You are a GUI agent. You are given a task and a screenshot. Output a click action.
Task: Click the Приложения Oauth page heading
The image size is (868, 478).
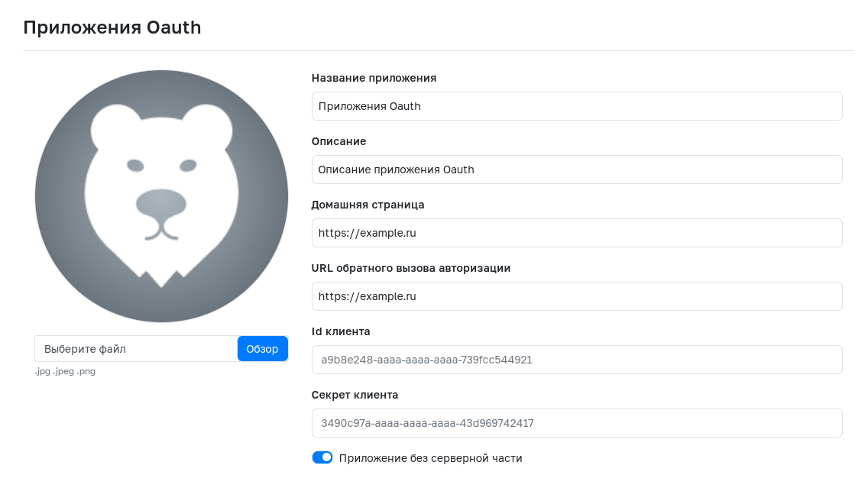tap(112, 27)
